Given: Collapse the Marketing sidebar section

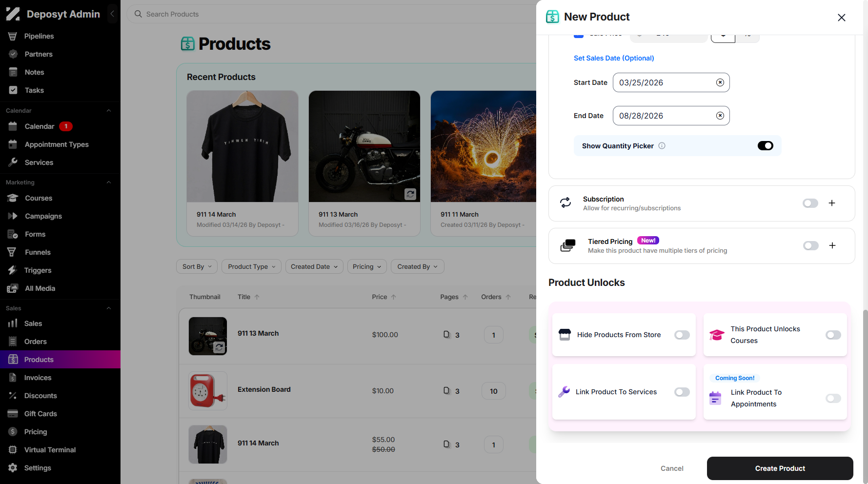Looking at the screenshot, I should point(109,182).
